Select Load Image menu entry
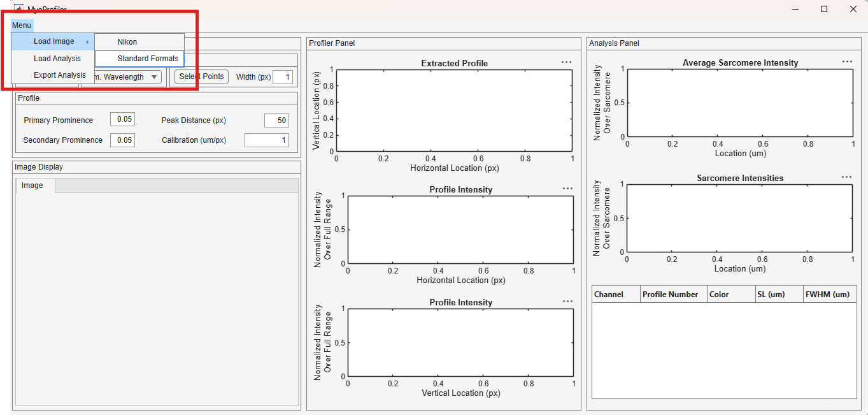This screenshot has width=868, height=415. click(x=53, y=41)
